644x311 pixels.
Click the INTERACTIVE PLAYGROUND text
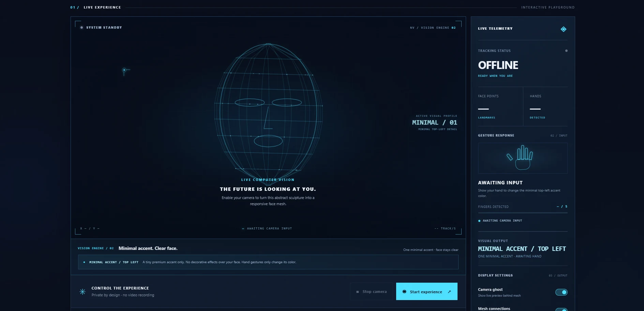click(548, 7)
